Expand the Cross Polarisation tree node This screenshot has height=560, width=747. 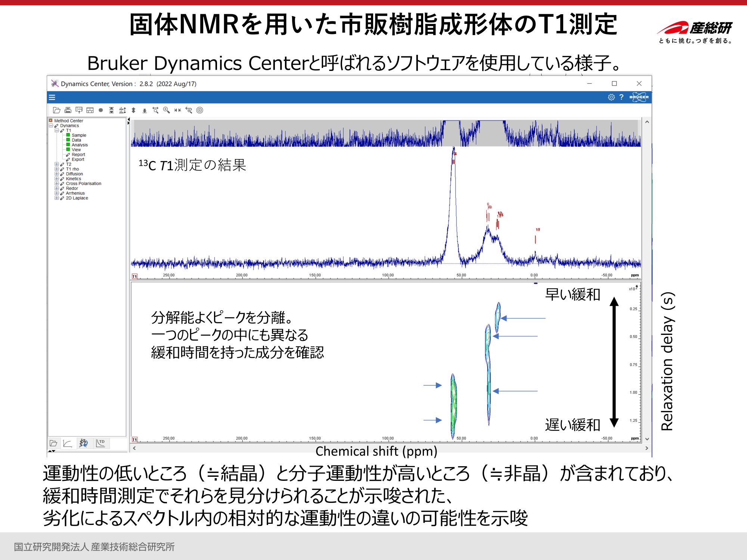click(x=57, y=184)
